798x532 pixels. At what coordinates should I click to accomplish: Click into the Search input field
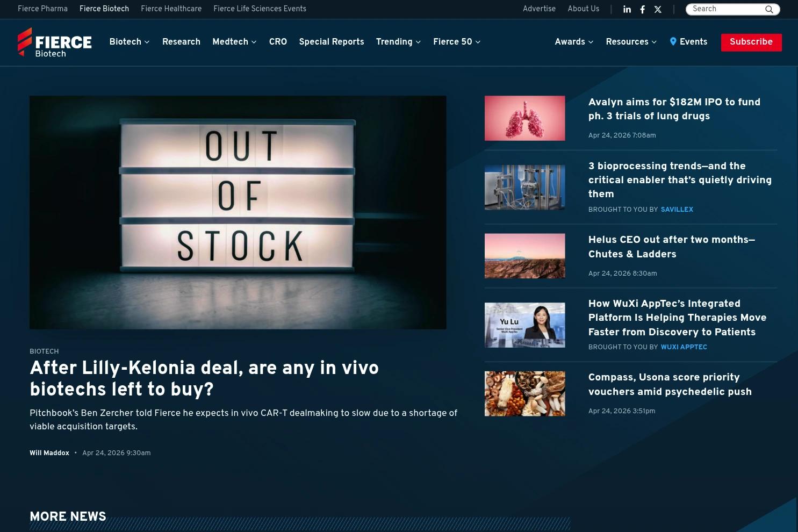(726, 9)
